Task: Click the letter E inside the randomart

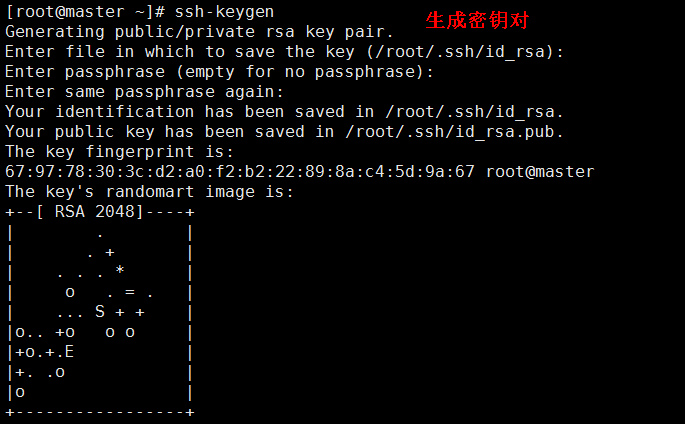Action: (70, 352)
